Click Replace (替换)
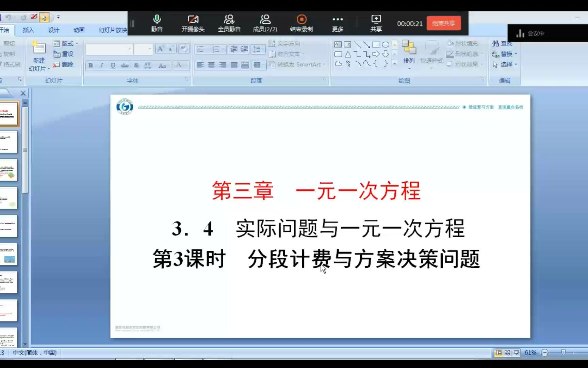This screenshot has width=588, height=368. click(x=504, y=54)
